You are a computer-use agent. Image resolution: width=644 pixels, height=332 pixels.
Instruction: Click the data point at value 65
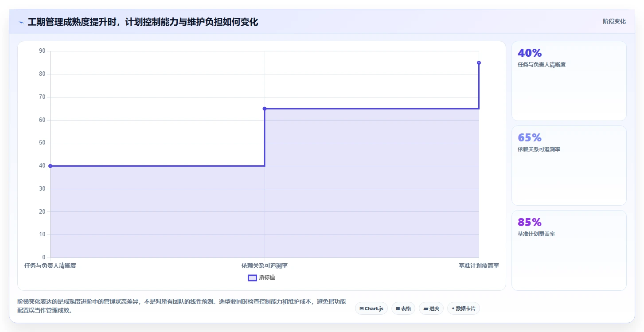[x=265, y=109]
